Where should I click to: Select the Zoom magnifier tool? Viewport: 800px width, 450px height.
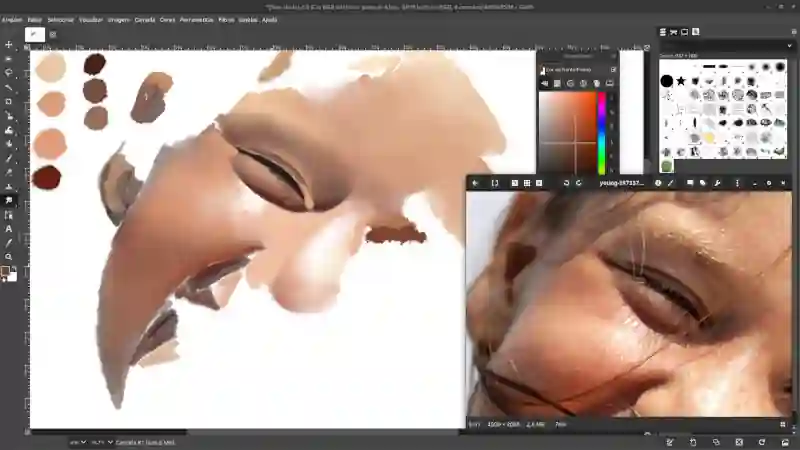pos(9,257)
